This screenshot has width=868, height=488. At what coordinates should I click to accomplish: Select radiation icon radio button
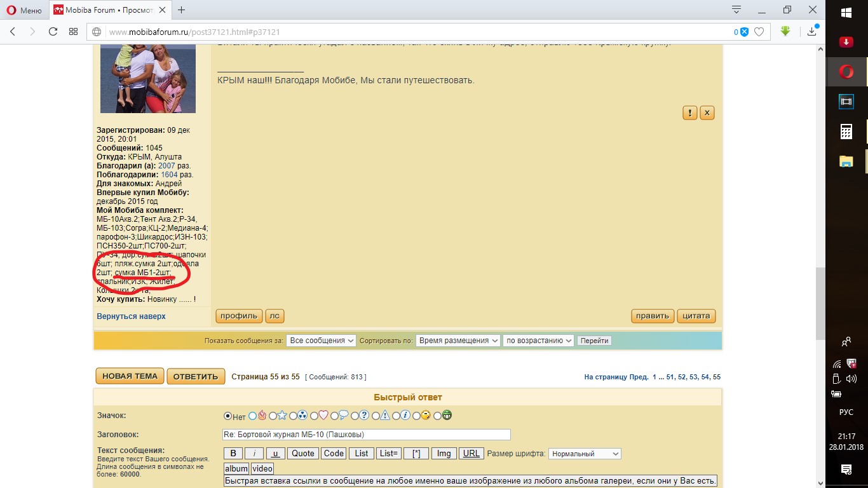(x=294, y=416)
